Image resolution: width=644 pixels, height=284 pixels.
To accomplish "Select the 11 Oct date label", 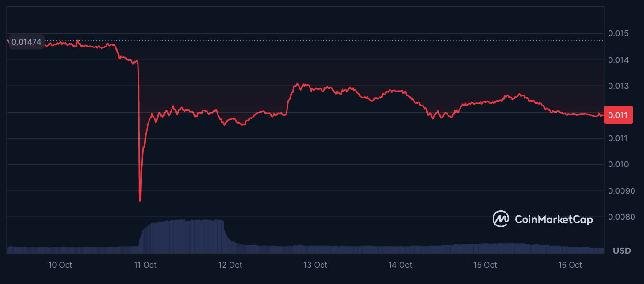I will click(x=145, y=265).
